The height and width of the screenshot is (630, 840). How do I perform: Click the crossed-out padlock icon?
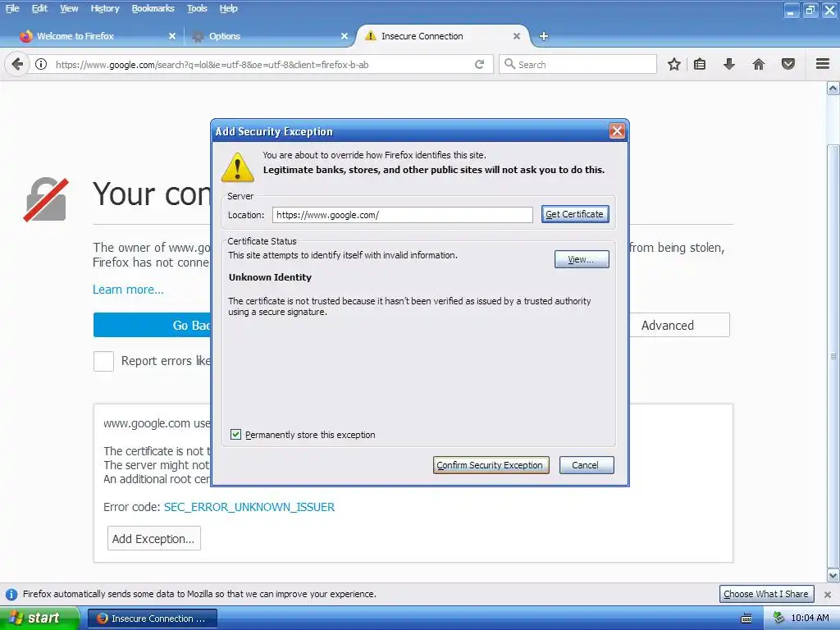click(x=46, y=199)
